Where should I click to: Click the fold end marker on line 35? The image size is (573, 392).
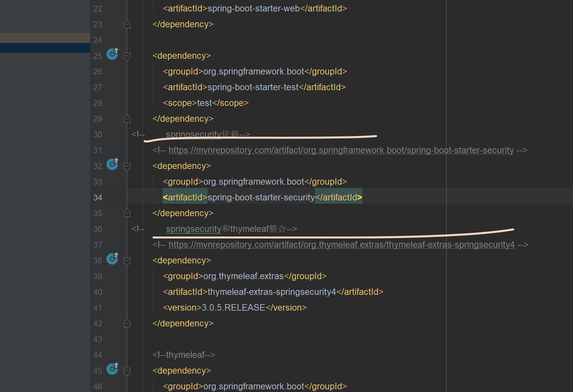[x=127, y=213]
